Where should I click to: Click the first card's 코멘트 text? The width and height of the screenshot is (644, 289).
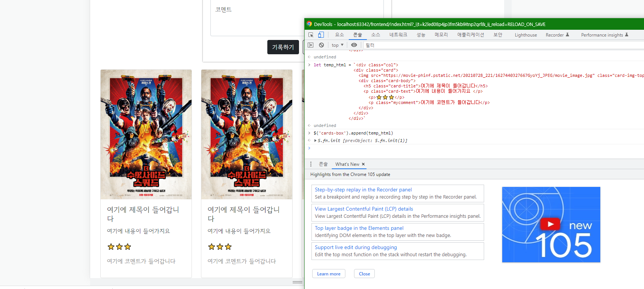tap(141, 261)
